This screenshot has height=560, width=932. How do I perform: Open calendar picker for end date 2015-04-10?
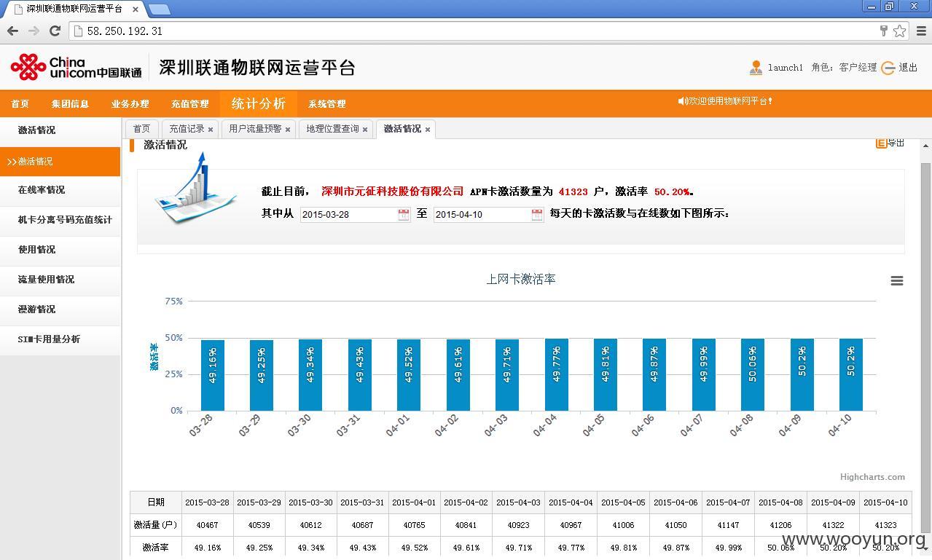[537, 215]
